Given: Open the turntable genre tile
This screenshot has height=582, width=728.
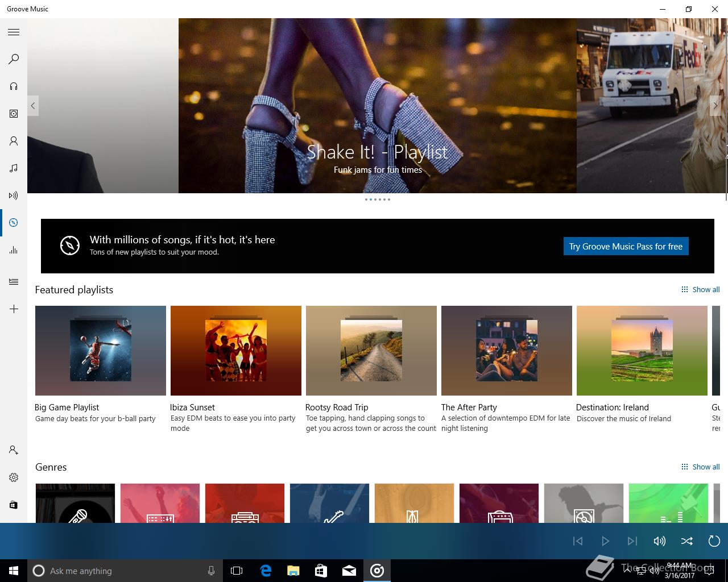Looking at the screenshot, I should (x=584, y=503).
